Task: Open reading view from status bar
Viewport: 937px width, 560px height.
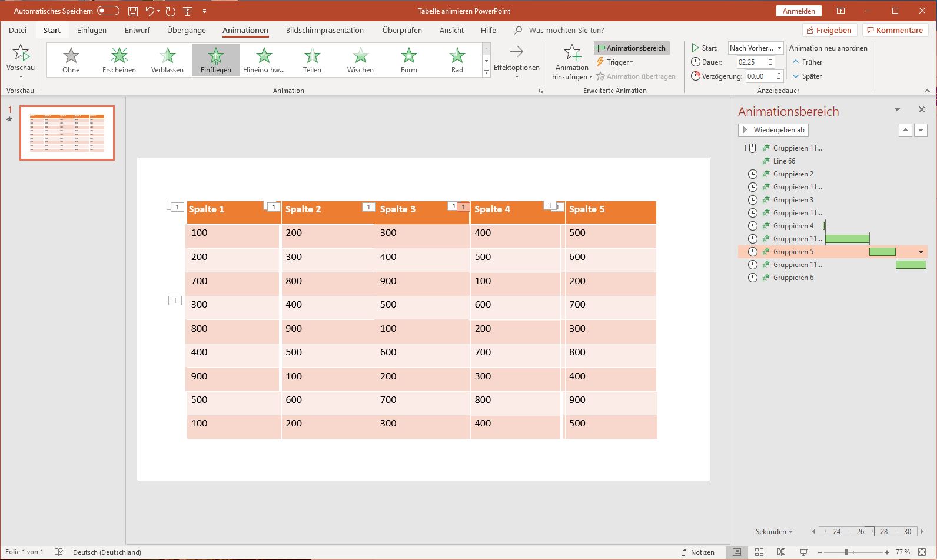Action: click(x=781, y=552)
